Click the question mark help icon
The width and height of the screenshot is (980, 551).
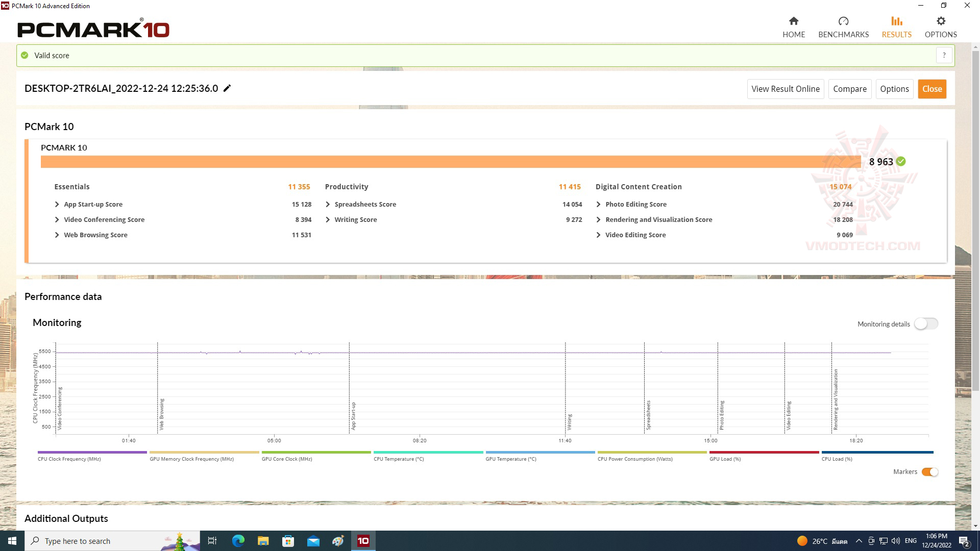pos(944,55)
